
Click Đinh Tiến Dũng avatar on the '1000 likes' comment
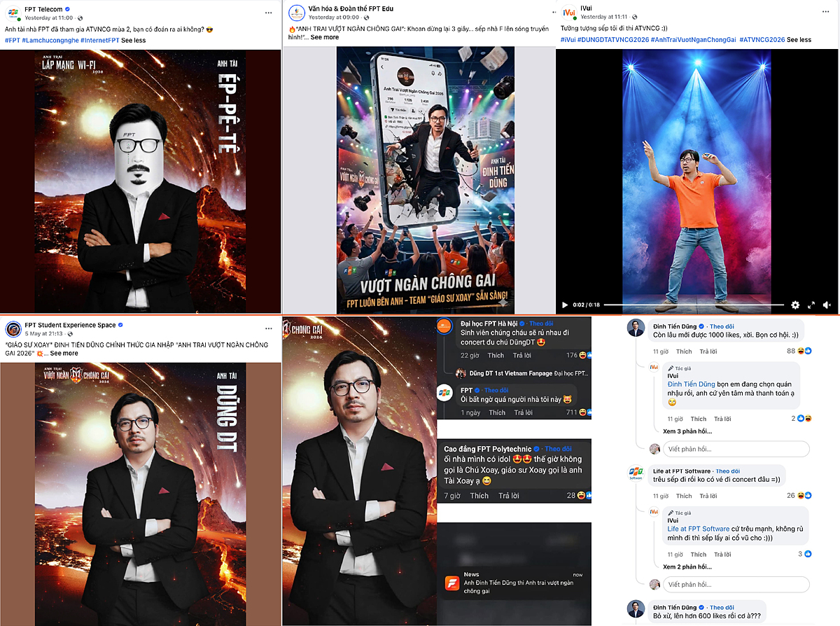click(636, 328)
